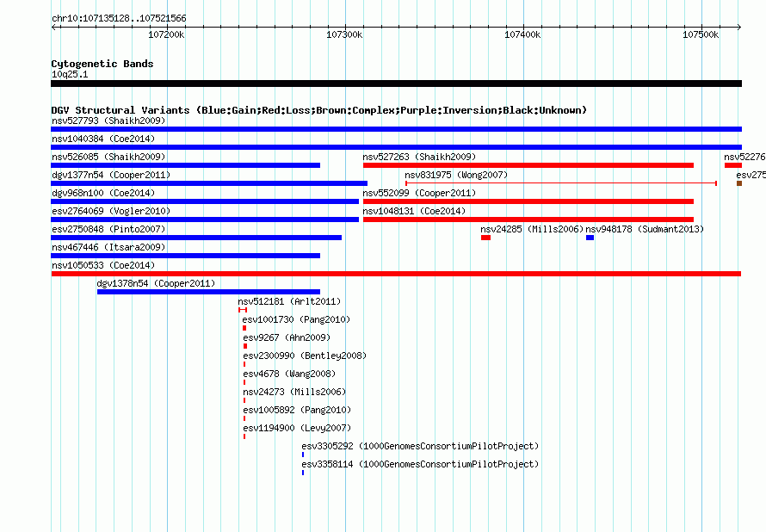Viewport: 766px width, 532px height.
Task: Open the nsv527263 (Shaikh2009) red loss bar
Action: 528,165
